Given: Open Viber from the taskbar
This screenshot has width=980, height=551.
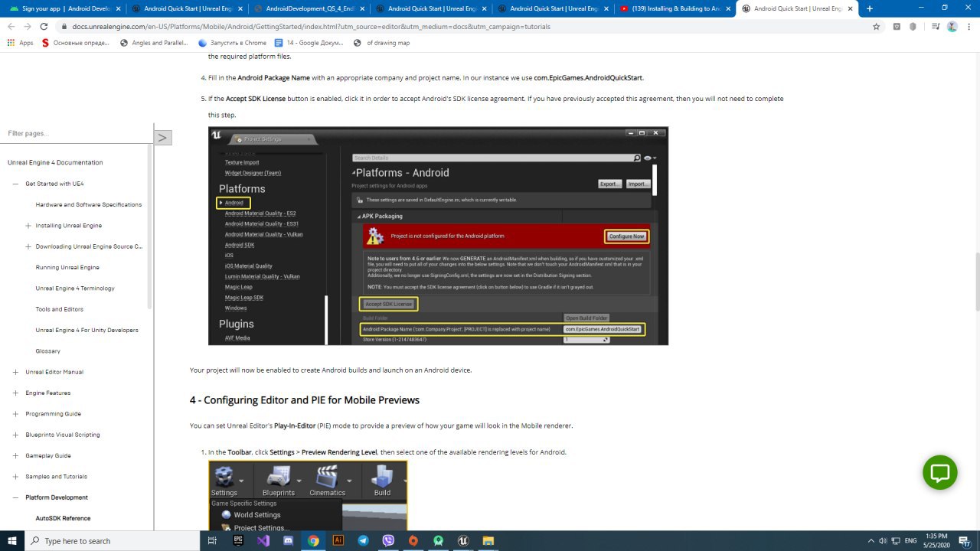Looking at the screenshot, I should (388, 540).
